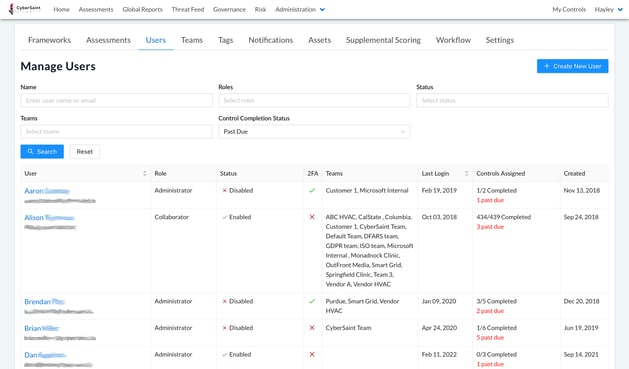Expand the Administration menu chevron
The image size is (629, 369).
click(322, 10)
